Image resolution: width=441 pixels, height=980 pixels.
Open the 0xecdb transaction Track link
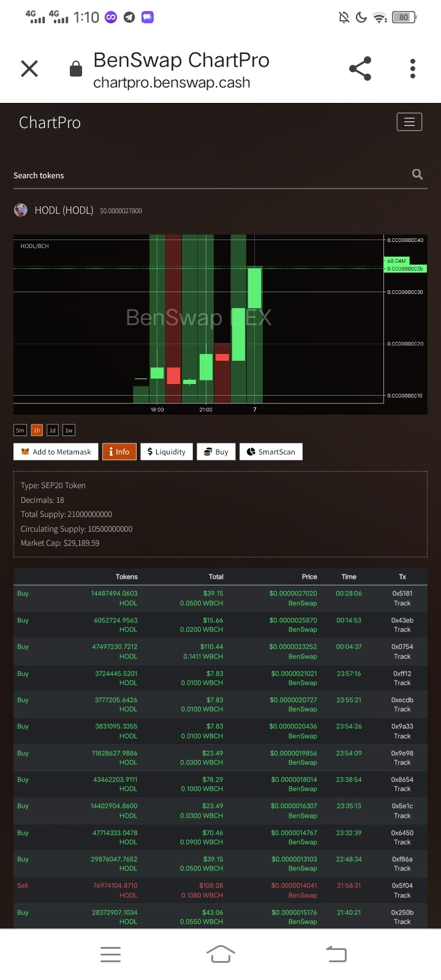[x=402, y=709]
